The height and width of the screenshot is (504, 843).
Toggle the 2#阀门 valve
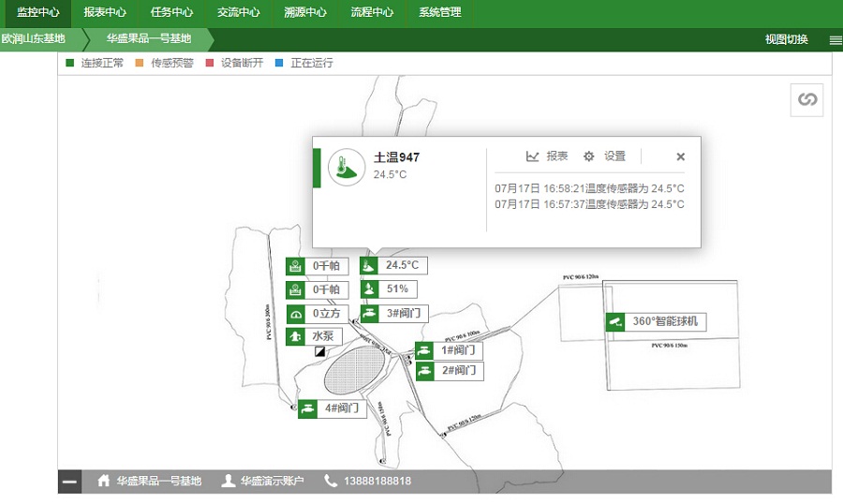(x=425, y=371)
